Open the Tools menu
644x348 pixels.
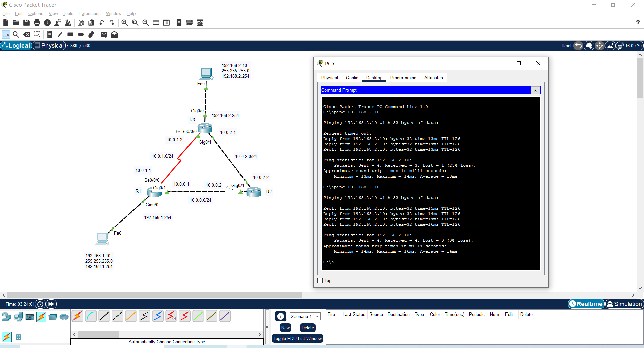[68, 13]
